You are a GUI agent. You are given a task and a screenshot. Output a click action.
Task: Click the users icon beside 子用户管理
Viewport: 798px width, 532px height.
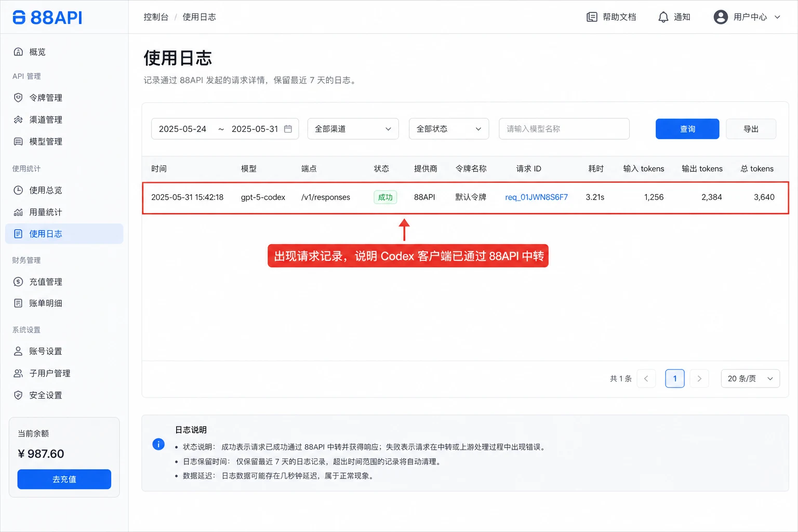click(x=18, y=373)
